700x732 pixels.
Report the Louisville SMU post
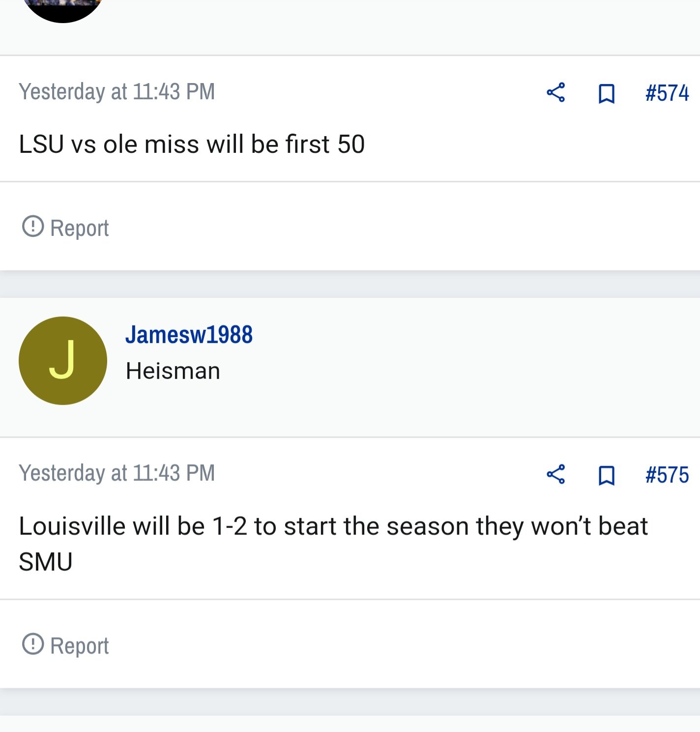(65, 645)
